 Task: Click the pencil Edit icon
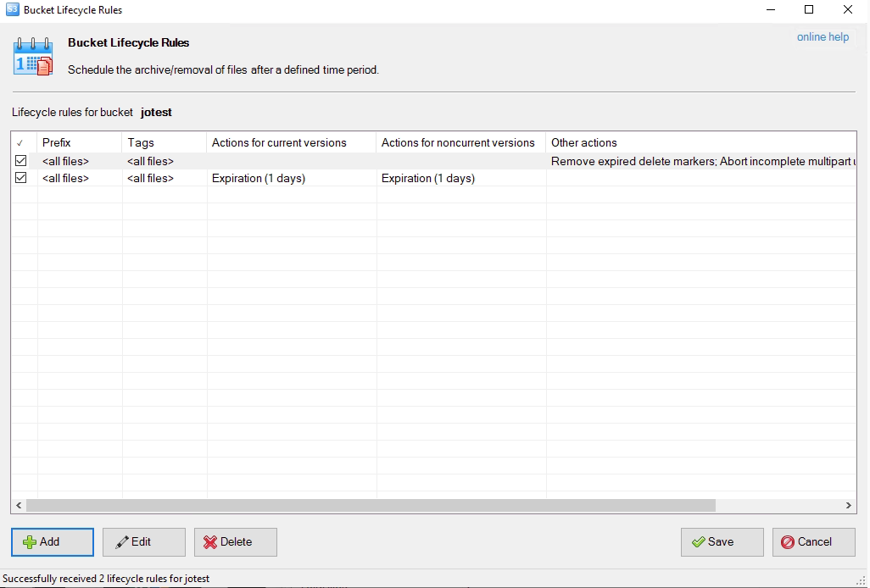click(x=122, y=542)
